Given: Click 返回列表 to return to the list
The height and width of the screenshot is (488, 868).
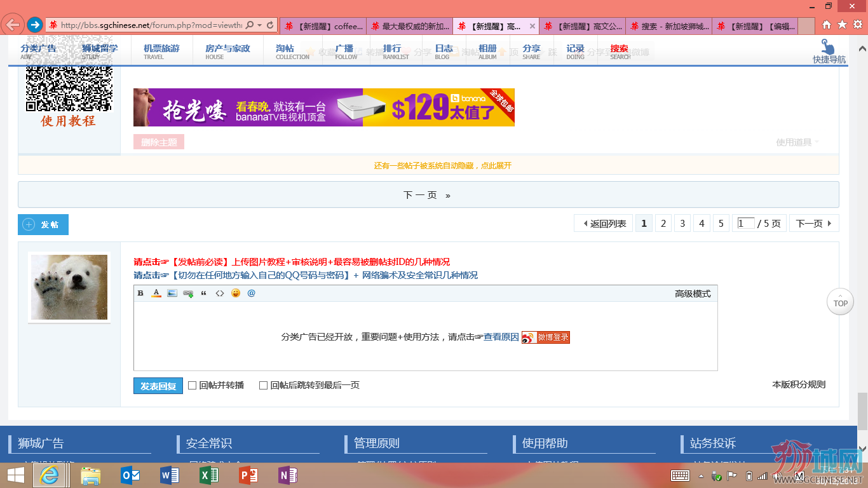Looking at the screenshot, I should [604, 224].
